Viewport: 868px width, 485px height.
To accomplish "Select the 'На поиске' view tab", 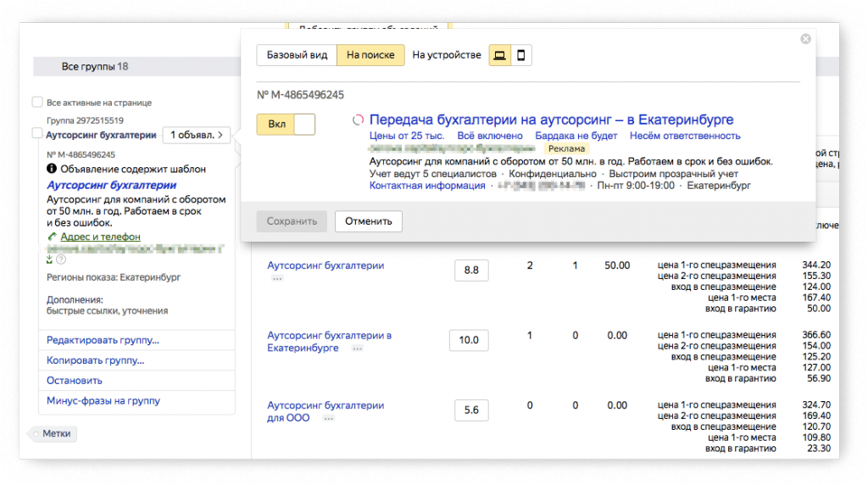I will click(370, 55).
